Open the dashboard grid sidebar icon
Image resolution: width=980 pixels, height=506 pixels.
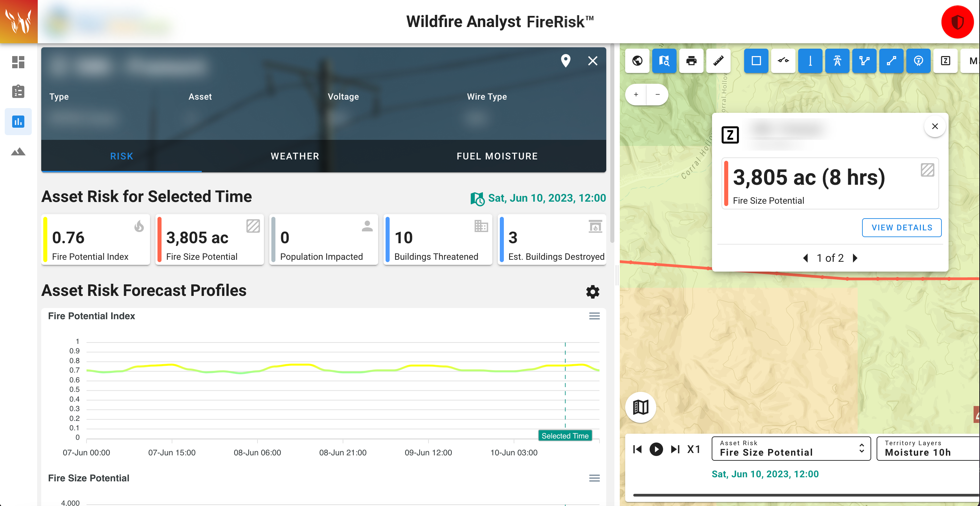pyautogui.click(x=18, y=62)
